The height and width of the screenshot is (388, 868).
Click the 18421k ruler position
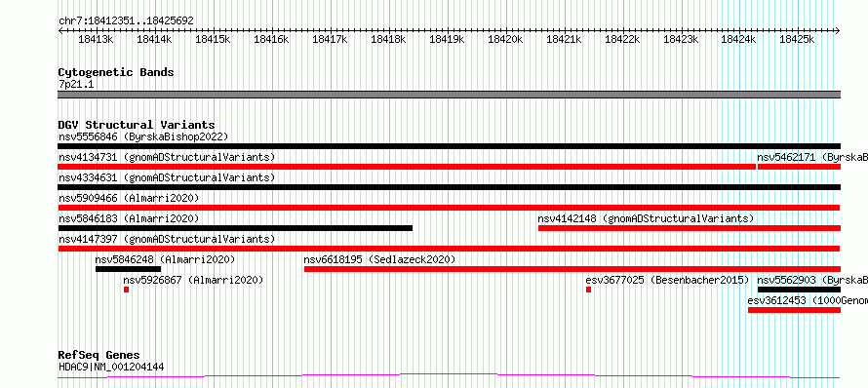tap(564, 39)
